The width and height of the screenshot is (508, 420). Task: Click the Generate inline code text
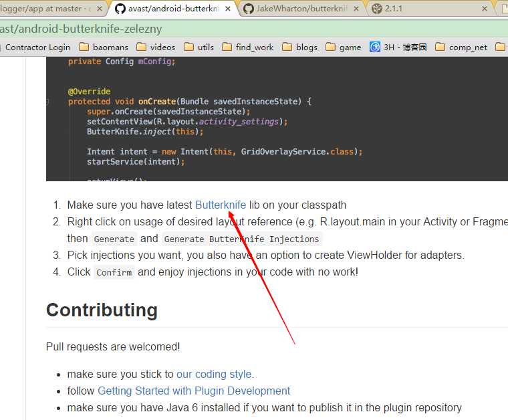114,239
